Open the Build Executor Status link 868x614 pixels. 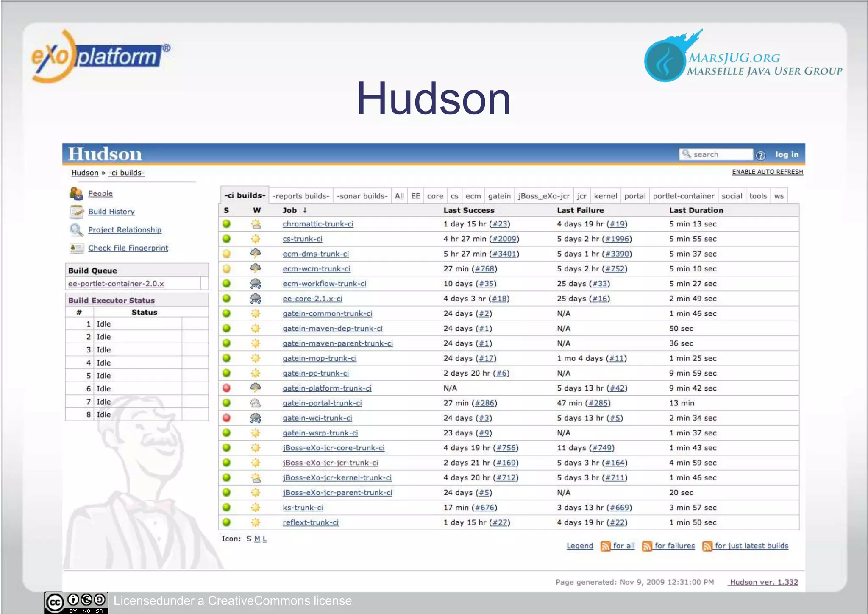point(111,300)
